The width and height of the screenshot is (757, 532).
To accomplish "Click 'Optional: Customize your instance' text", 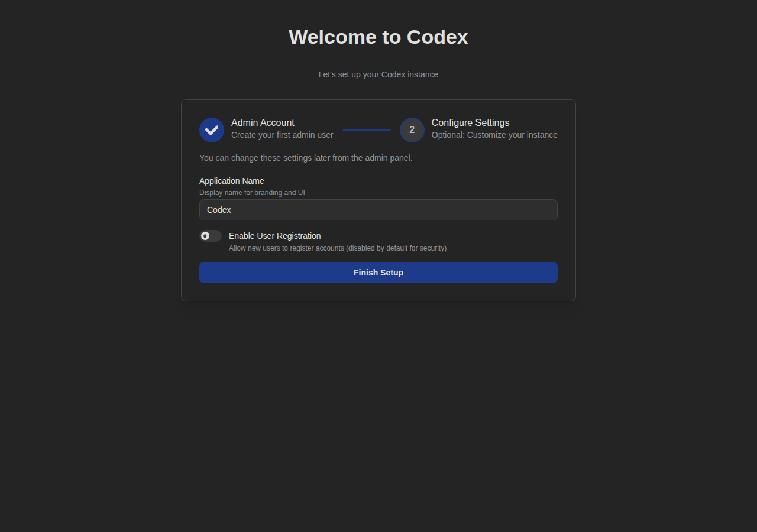I will [x=494, y=135].
